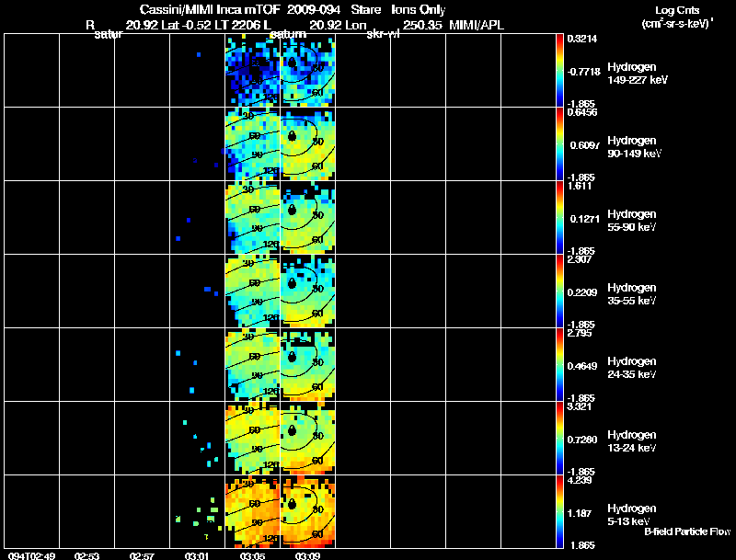
Task: Click the Hydrogen 55-90 keV color bar
Action: 559,218
